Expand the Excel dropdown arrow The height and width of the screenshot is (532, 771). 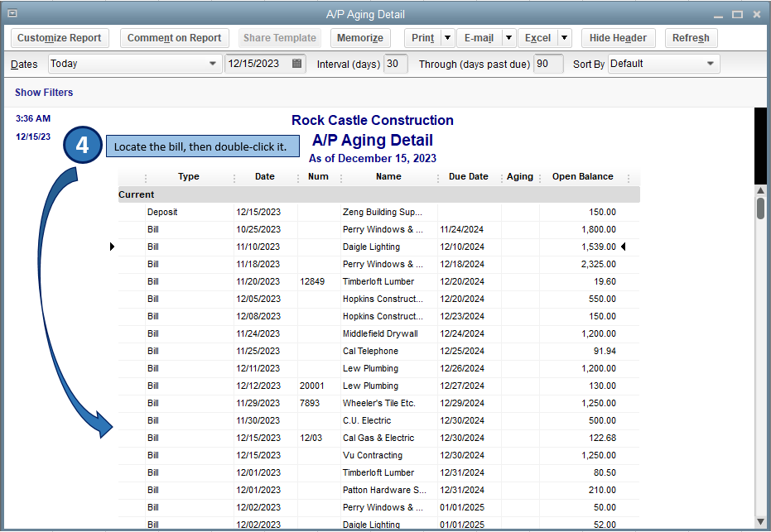564,38
